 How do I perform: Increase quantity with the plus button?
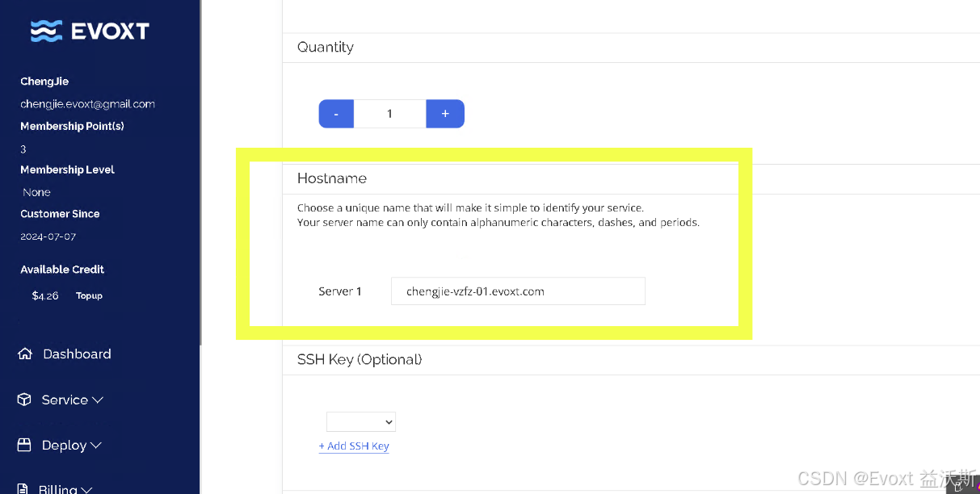(x=445, y=114)
